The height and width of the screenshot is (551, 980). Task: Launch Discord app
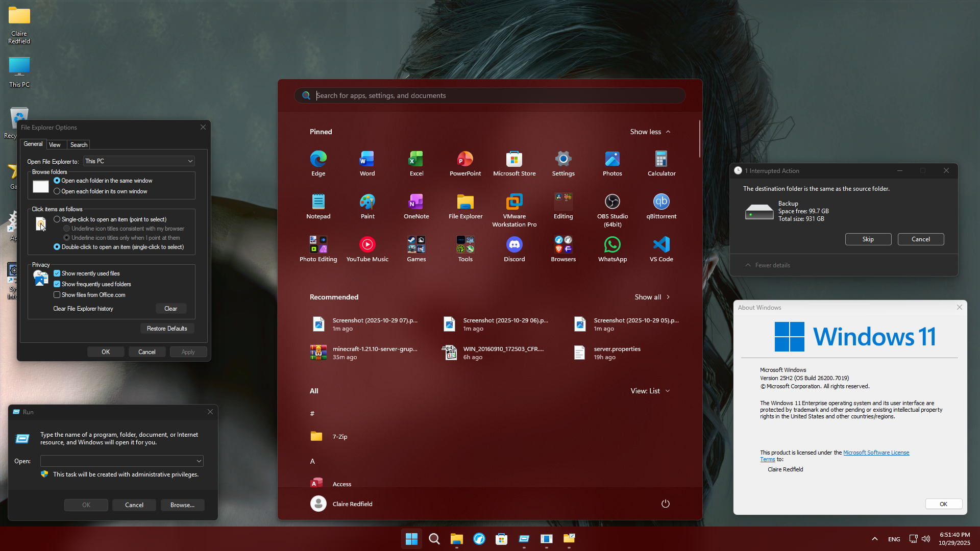coord(514,249)
